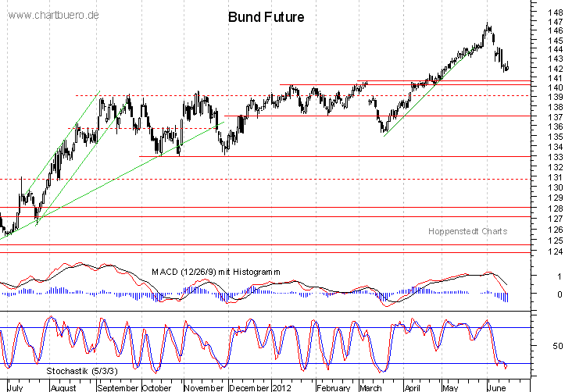Select the "October" axis label
The image size is (565, 392).
(x=157, y=387)
